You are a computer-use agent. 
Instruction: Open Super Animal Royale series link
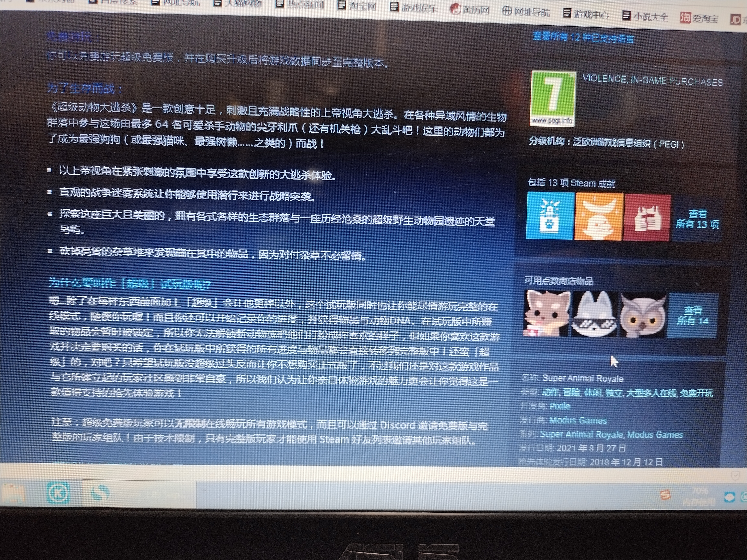[581, 434]
